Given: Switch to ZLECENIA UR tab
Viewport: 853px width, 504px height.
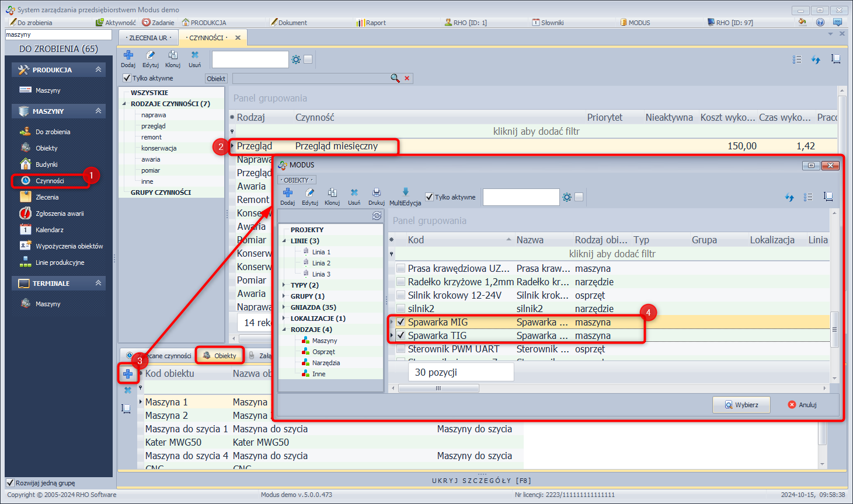Looking at the screenshot, I should point(148,38).
